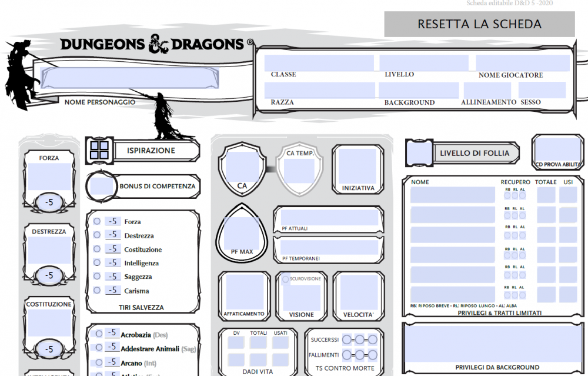
Task: Toggle Saggezza saving throw proficiency
Action: (97, 276)
